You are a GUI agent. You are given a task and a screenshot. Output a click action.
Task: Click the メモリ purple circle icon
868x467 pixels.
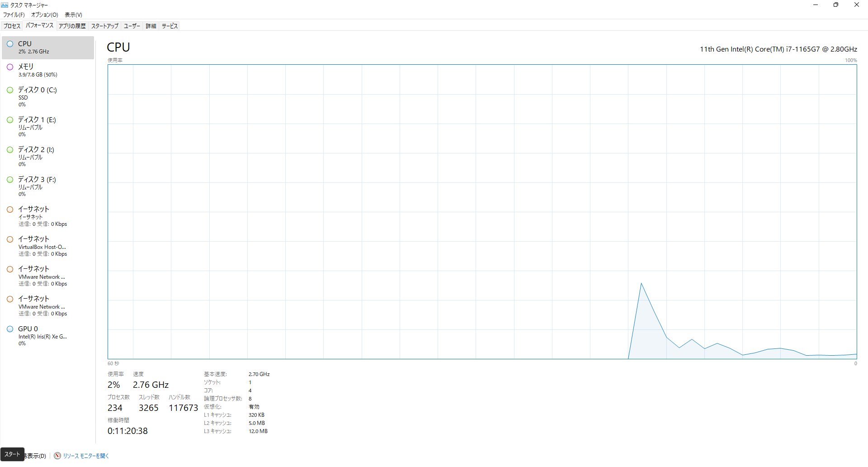tap(10, 67)
